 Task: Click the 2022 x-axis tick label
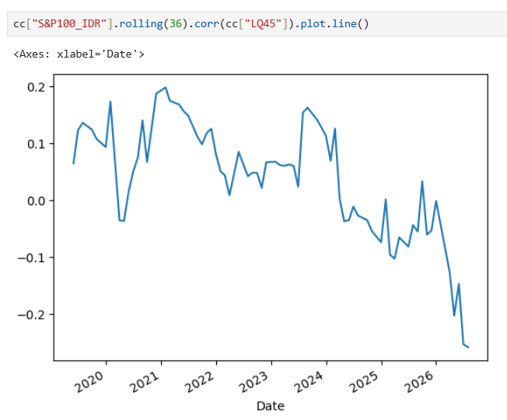[200, 382]
